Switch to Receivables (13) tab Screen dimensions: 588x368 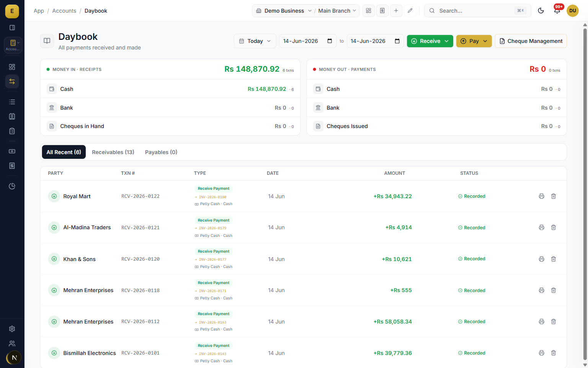113,152
